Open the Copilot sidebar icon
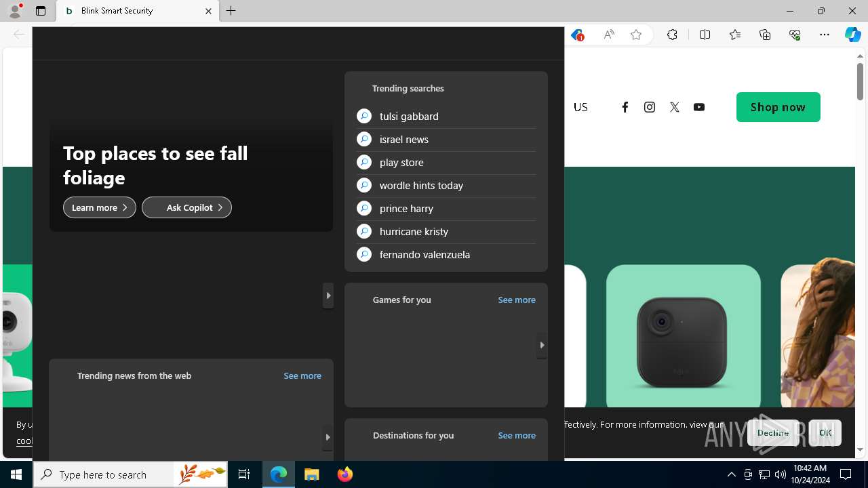 click(x=852, y=35)
